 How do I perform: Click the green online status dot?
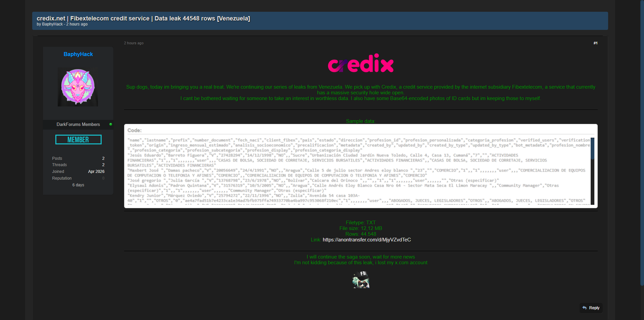coord(111,124)
